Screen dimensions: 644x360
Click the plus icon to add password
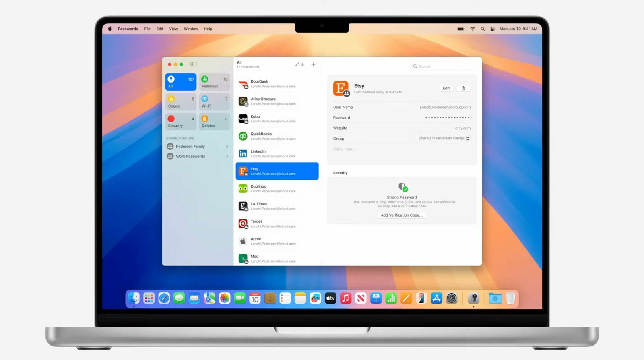[313, 64]
